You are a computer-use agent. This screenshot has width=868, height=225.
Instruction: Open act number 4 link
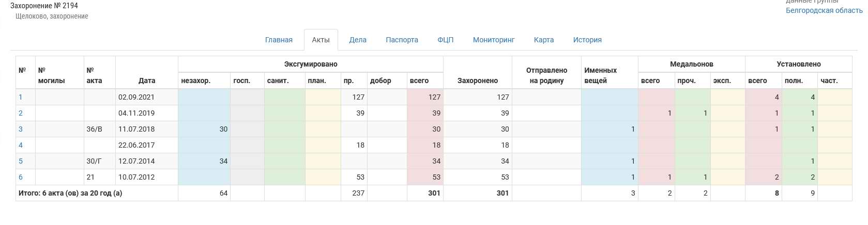coord(21,145)
